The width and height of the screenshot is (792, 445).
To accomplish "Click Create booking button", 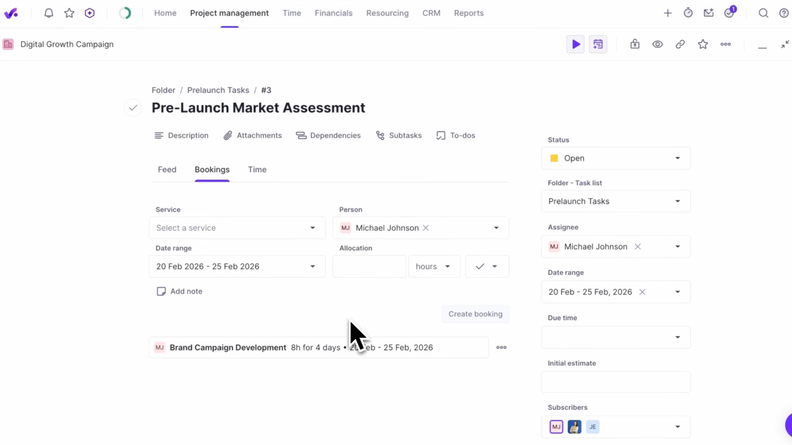I will coord(475,314).
